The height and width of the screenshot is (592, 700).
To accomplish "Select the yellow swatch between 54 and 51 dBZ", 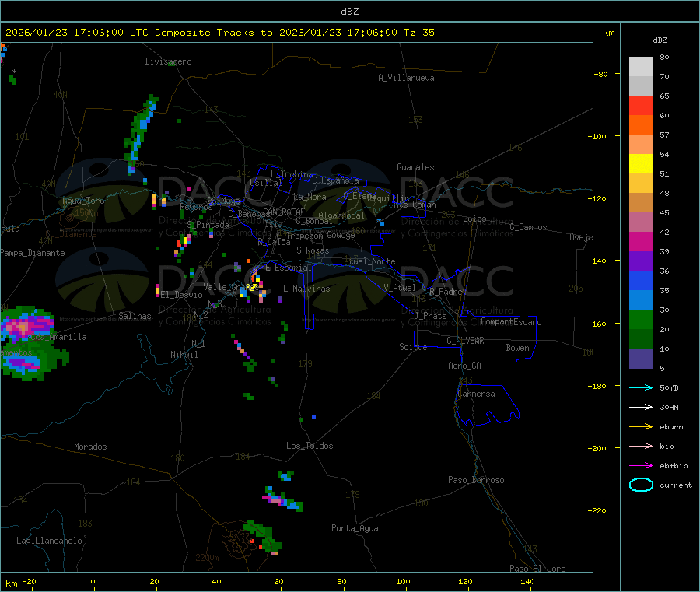I will coord(641,164).
